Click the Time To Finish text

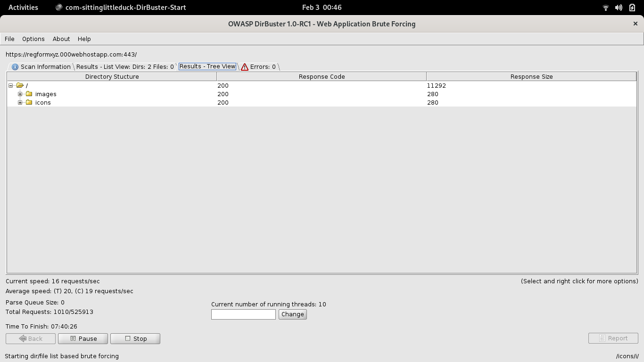(x=41, y=326)
